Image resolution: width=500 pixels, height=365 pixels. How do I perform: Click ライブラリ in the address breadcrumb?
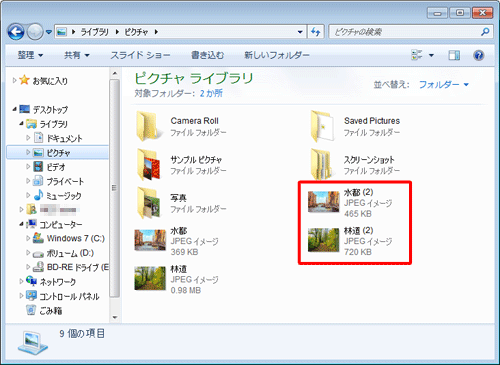tap(95, 32)
